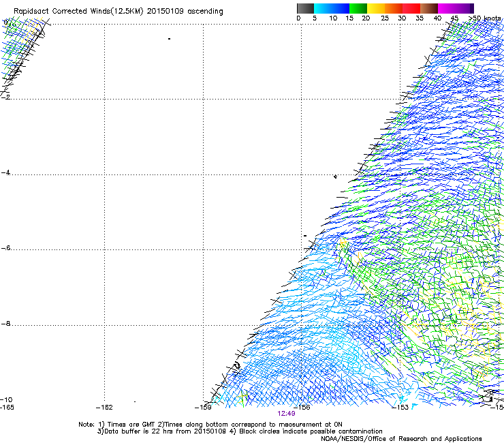The image size is (504, 443).
Task: Click the 'Data buffer is 22 hrs' note line
Action: tap(240, 431)
